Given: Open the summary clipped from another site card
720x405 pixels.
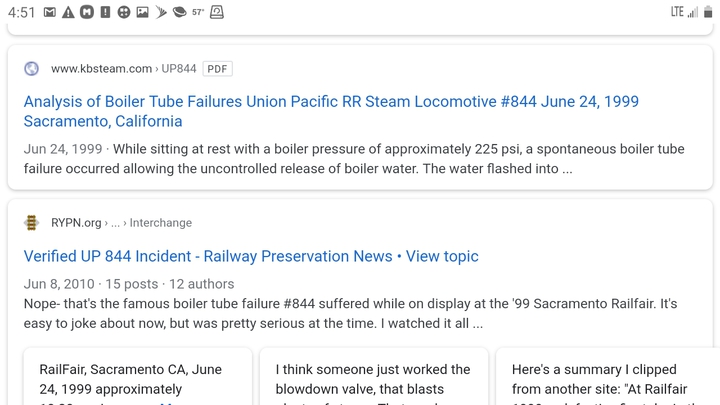Looking at the screenshot, I should 608,377.
